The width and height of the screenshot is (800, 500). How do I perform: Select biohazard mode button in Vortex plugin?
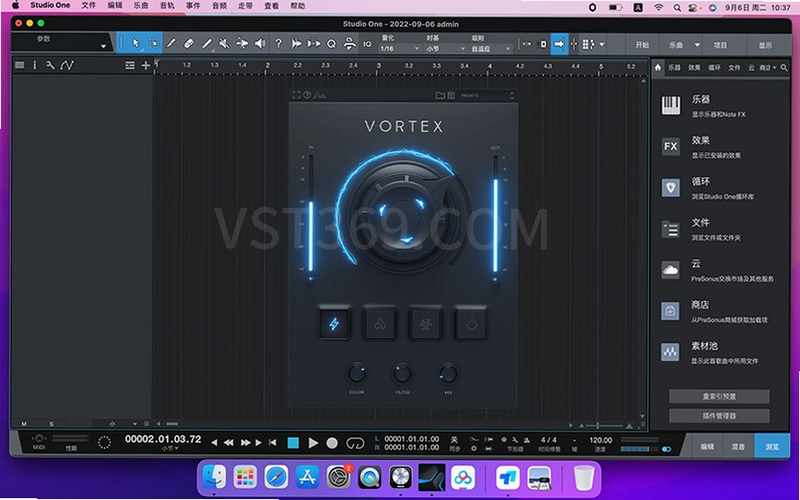[x=426, y=323]
